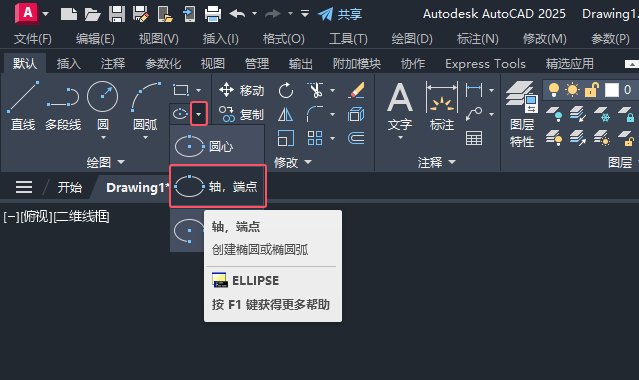This screenshot has height=380, width=639.
Task: Choose the elliptical arc option icon
Action: coord(188,231)
